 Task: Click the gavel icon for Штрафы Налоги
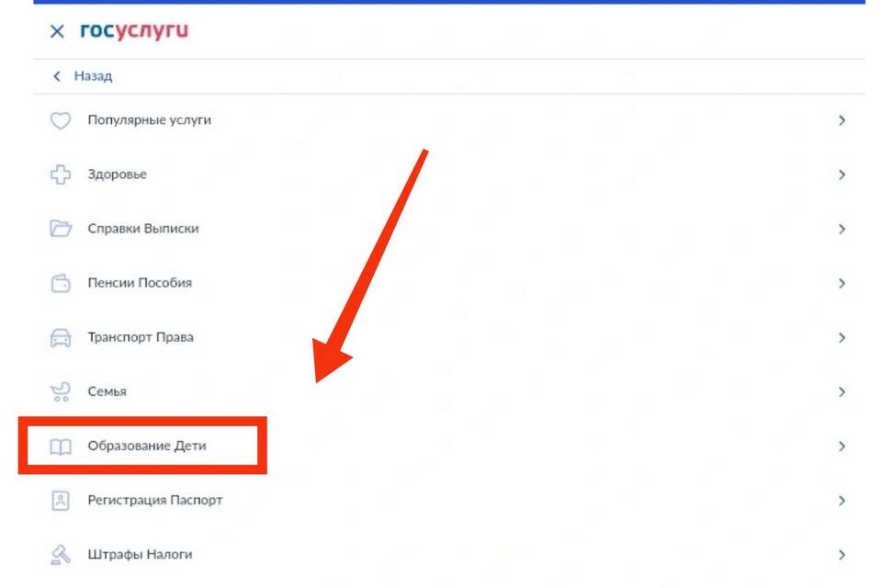click(61, 555)
